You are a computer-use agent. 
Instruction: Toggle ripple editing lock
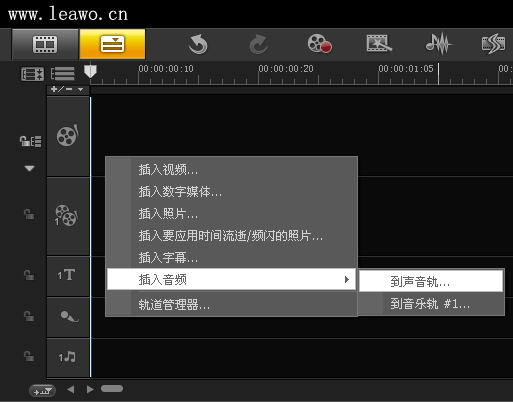(x=30, y=141)
